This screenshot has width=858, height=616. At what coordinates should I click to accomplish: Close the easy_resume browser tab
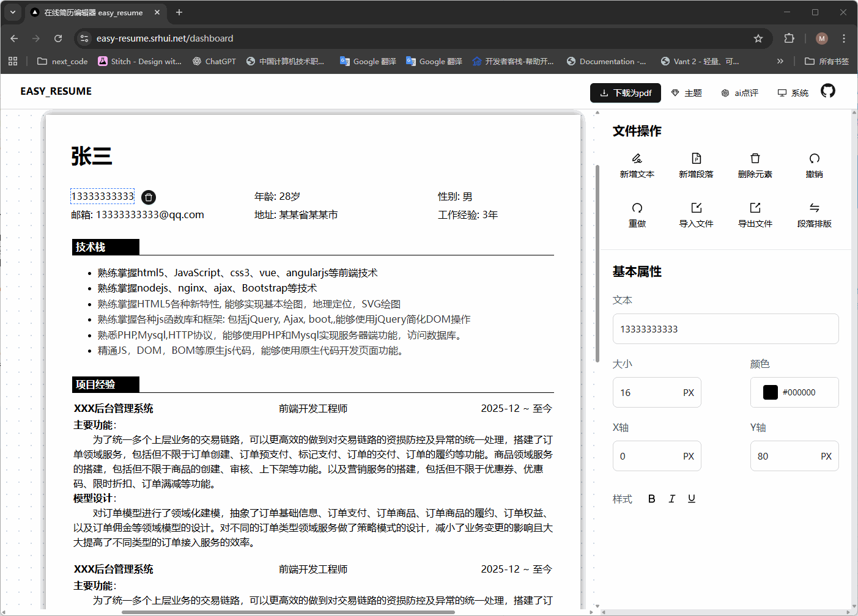(x=157, y=12)
